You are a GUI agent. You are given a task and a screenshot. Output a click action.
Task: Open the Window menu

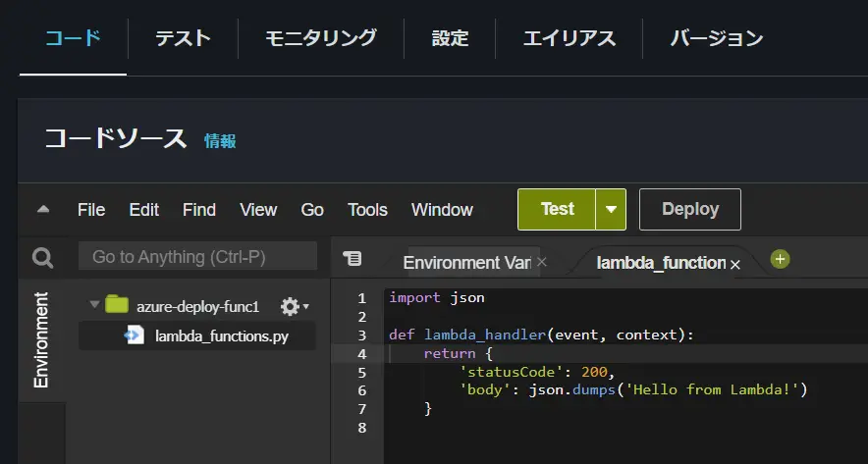pos(442,210)
